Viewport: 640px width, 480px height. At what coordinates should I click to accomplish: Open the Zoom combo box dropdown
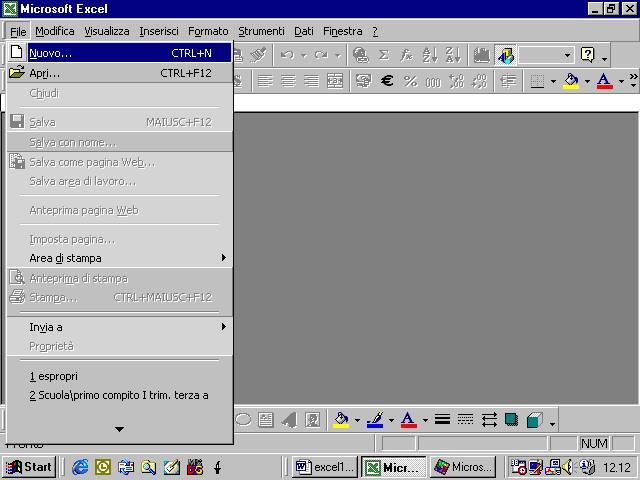point(567,55)
